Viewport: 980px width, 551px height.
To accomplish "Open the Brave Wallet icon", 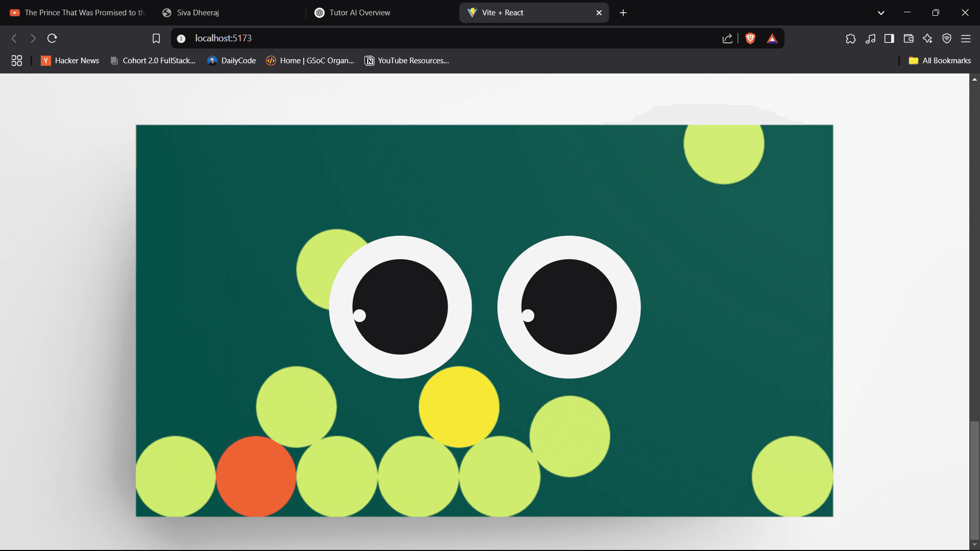I will pos(909,38).
